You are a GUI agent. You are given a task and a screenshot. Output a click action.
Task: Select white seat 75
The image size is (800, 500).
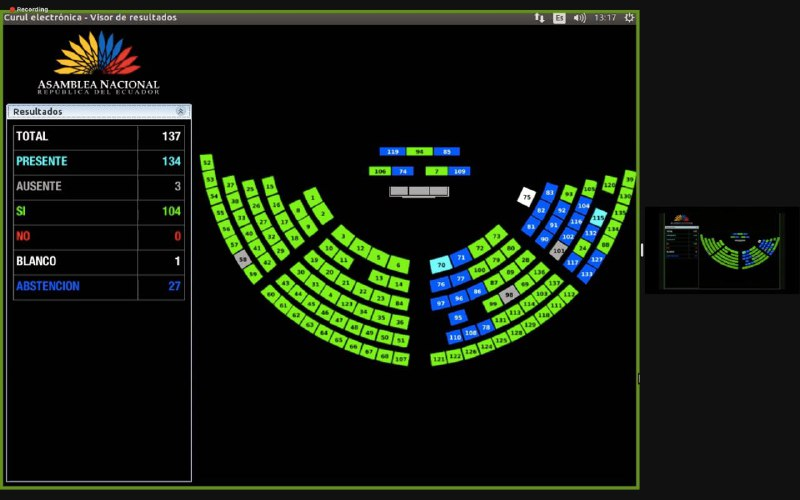click(527, 197)
